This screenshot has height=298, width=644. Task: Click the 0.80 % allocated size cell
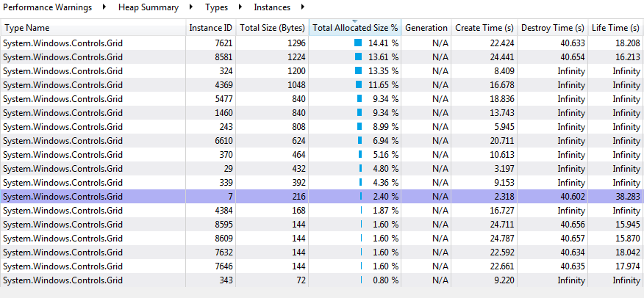pos(355,280)
